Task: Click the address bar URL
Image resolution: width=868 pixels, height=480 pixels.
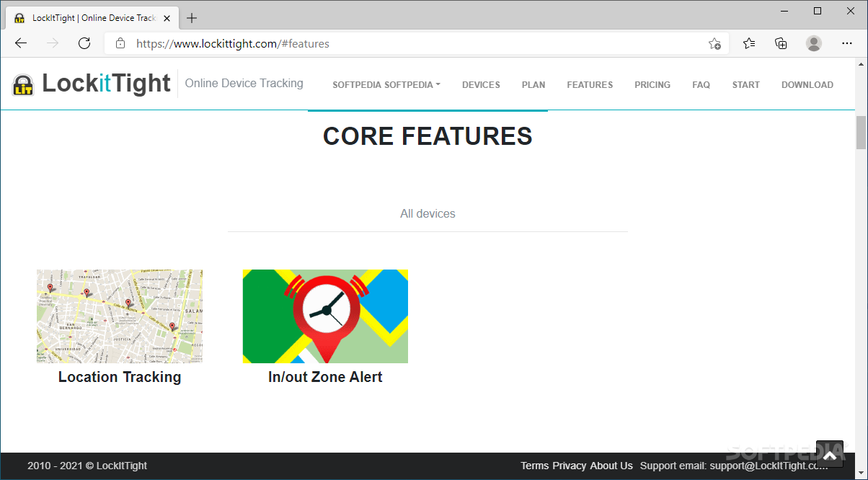Action: coord(233,43)
